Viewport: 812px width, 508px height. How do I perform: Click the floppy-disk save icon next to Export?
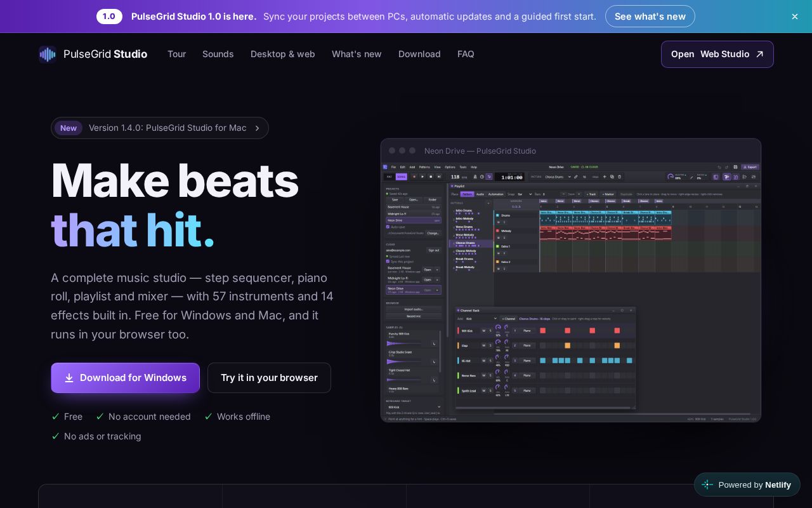tap(735, 167)
